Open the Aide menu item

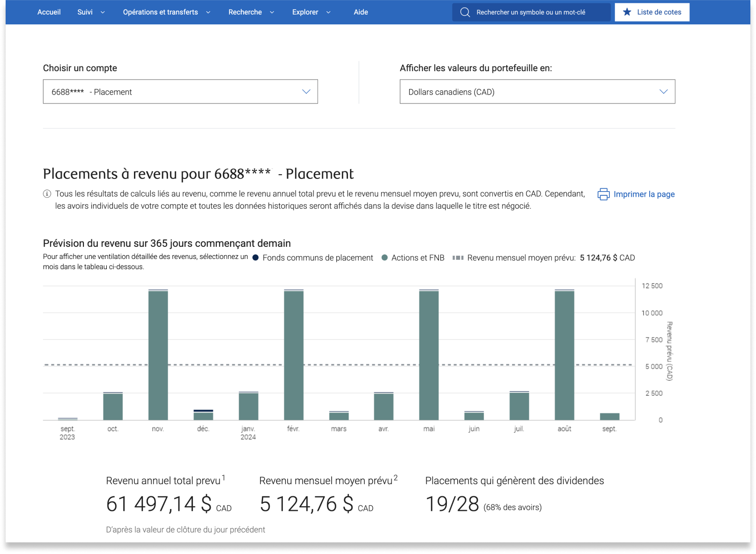tap(361, 12)
